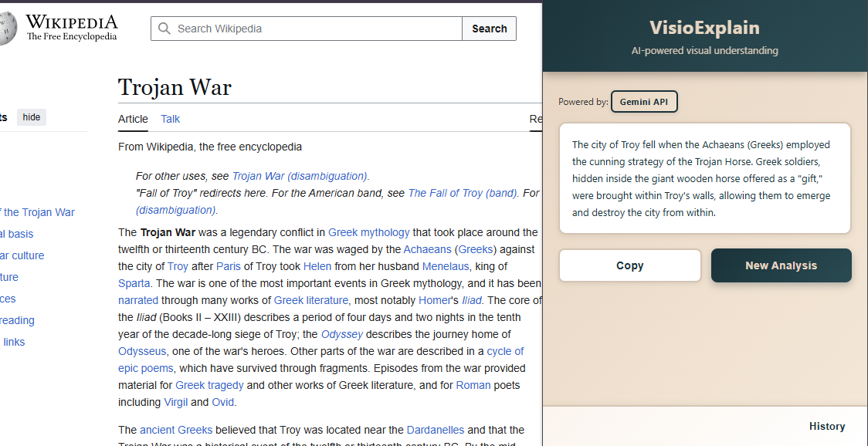868x446 pixels.
Task: Open the cycle of epic poems link
Action: [505, 351]
